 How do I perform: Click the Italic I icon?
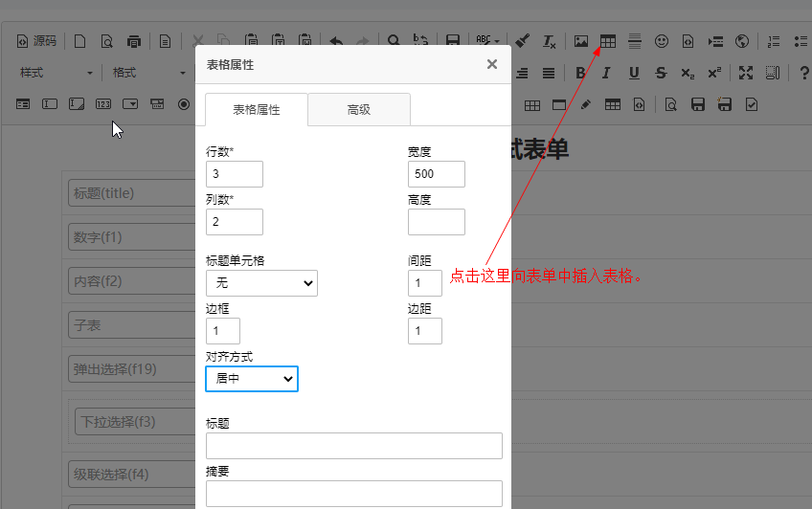tap(606, 73)
